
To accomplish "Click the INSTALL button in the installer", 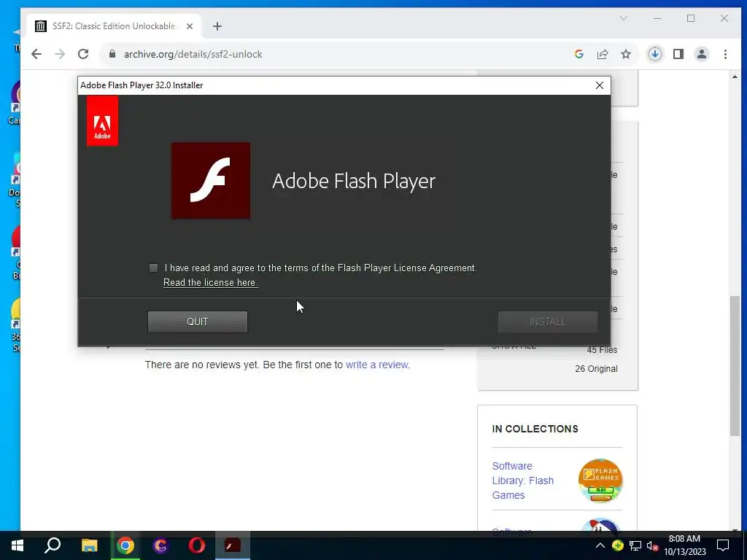I will (548, 322).
